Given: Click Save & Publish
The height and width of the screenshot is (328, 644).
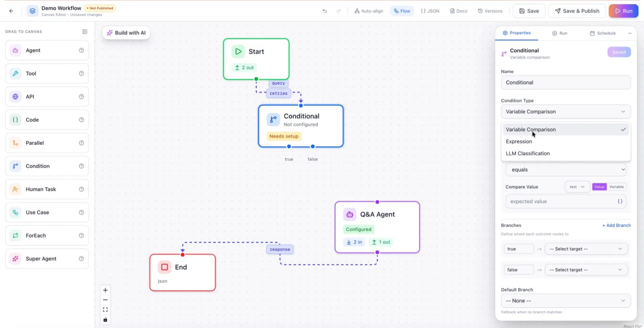Looking at the screenshot, I should point(577,11).
